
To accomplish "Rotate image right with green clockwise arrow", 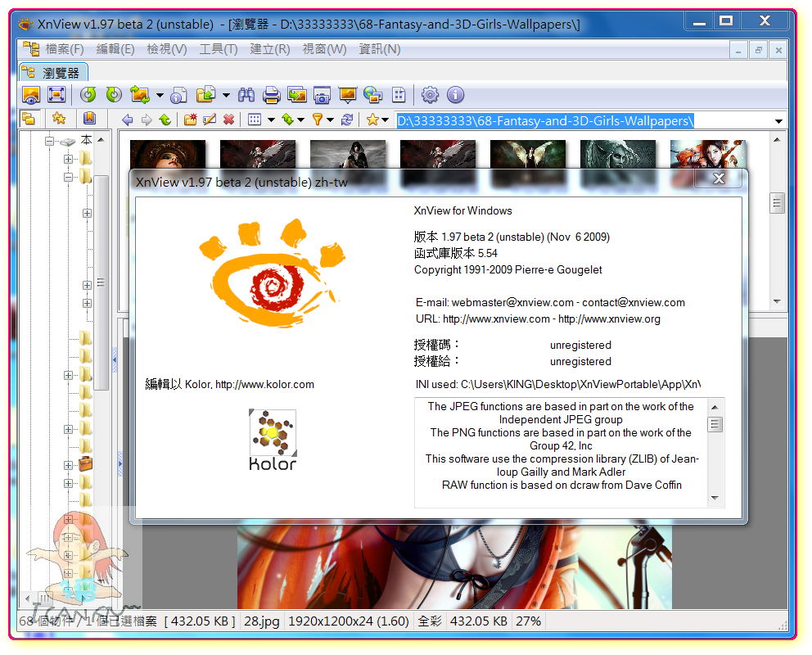I will (114, 95).
